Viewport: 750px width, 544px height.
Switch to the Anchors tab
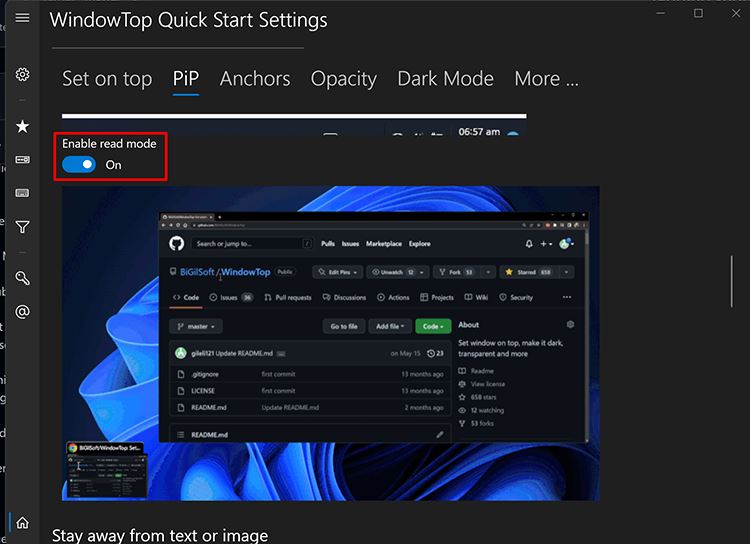point(255,79)
